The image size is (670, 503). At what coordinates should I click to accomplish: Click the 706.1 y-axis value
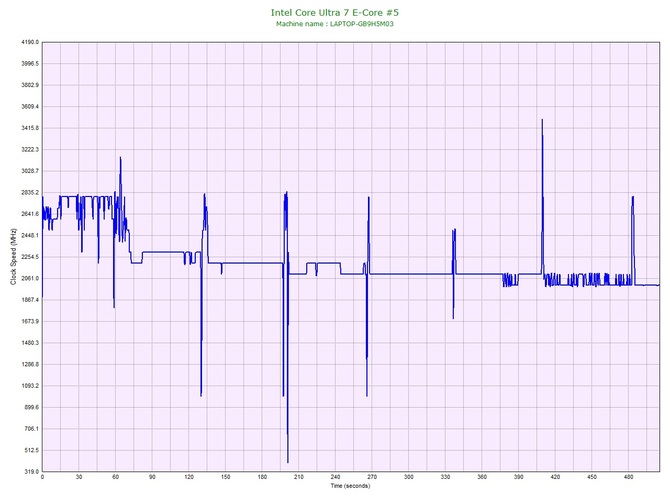tap(31, 429)
